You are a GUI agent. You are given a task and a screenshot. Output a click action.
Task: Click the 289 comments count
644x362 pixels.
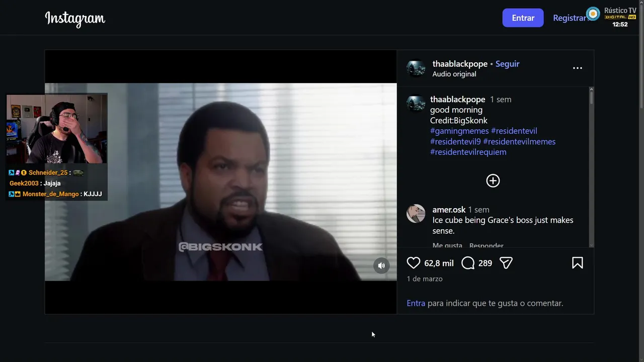pyautogui.click(x=485, y=263)
